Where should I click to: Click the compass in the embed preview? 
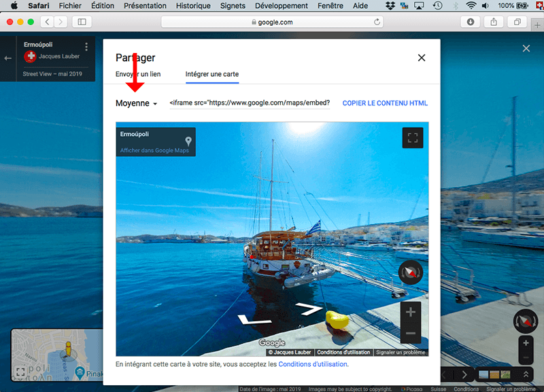coord(411,272)
